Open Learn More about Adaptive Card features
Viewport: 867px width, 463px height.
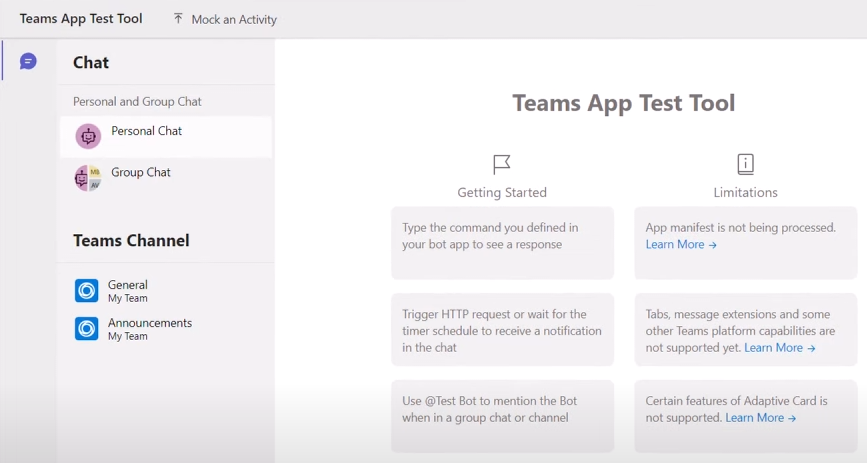tap(760, 418)
